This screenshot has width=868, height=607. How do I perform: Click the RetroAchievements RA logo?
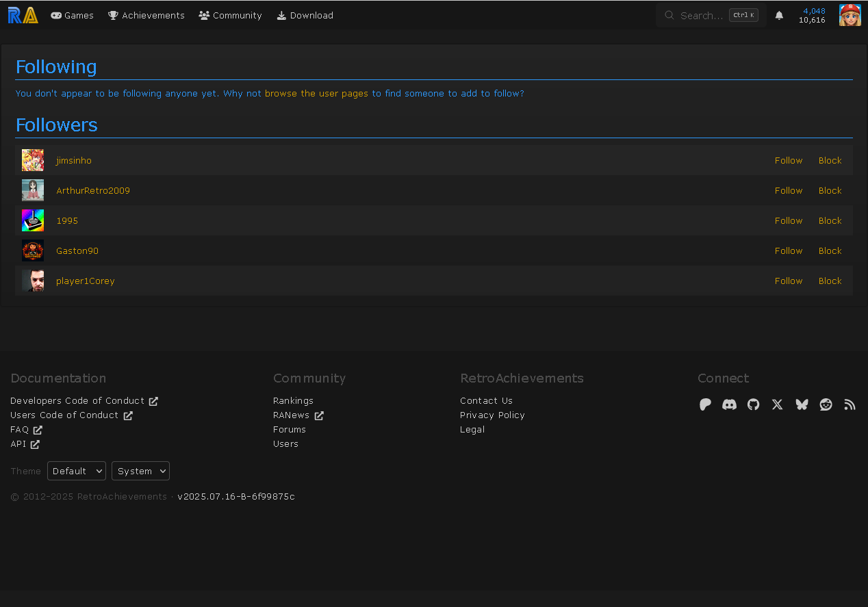pyautogui.click(x=23, y=15)
